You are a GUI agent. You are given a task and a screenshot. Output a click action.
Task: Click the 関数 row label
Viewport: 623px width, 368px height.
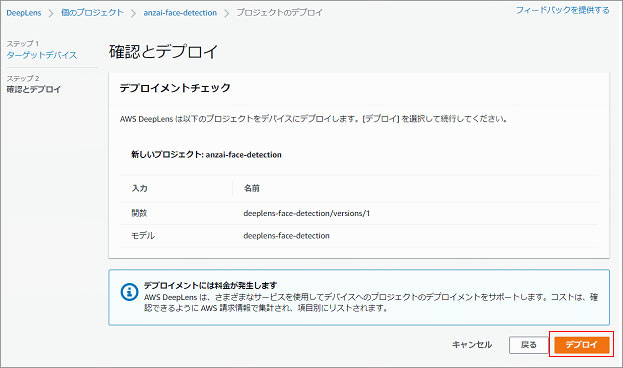click(x=139, y=213)
